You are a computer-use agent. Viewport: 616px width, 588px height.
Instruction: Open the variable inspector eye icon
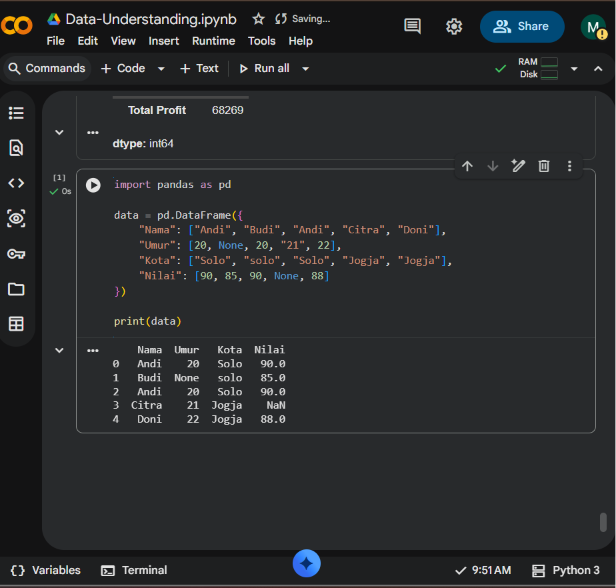(x=16, y=218)
